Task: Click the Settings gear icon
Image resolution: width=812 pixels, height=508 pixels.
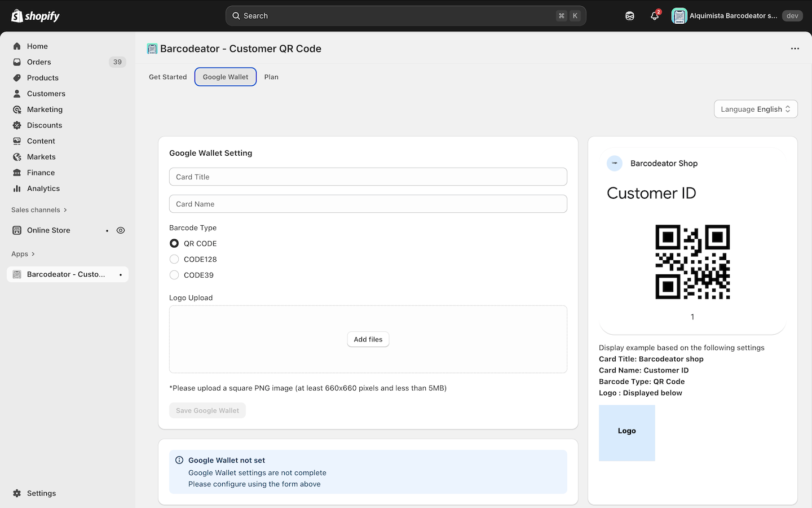Action: pos(17,493)
